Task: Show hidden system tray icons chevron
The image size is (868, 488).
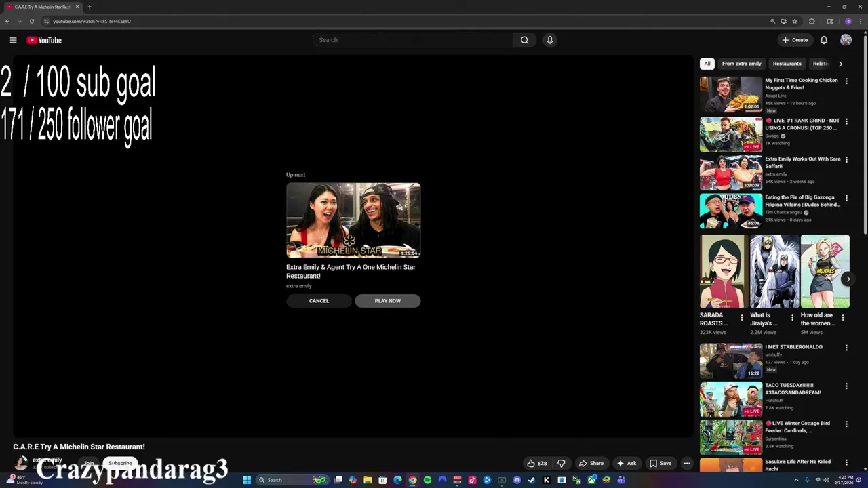Action: (797, 480)
